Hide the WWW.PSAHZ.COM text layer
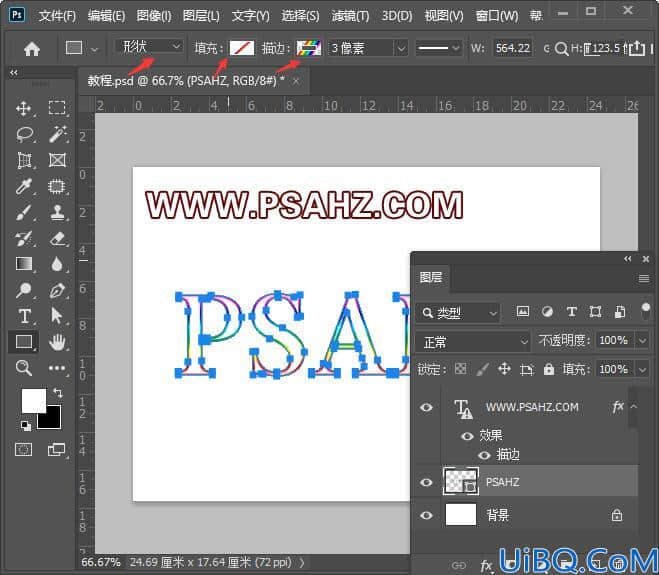Image resolution: width=659 pixels, height=575 pixels. pos(426,407)
